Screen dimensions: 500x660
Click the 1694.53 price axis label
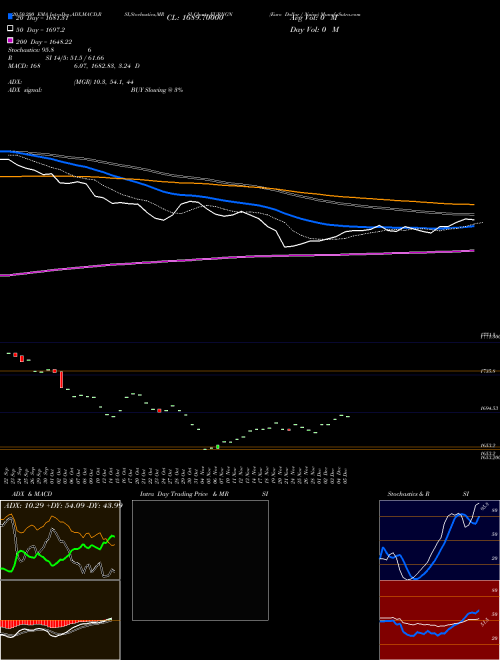point(489,408)
